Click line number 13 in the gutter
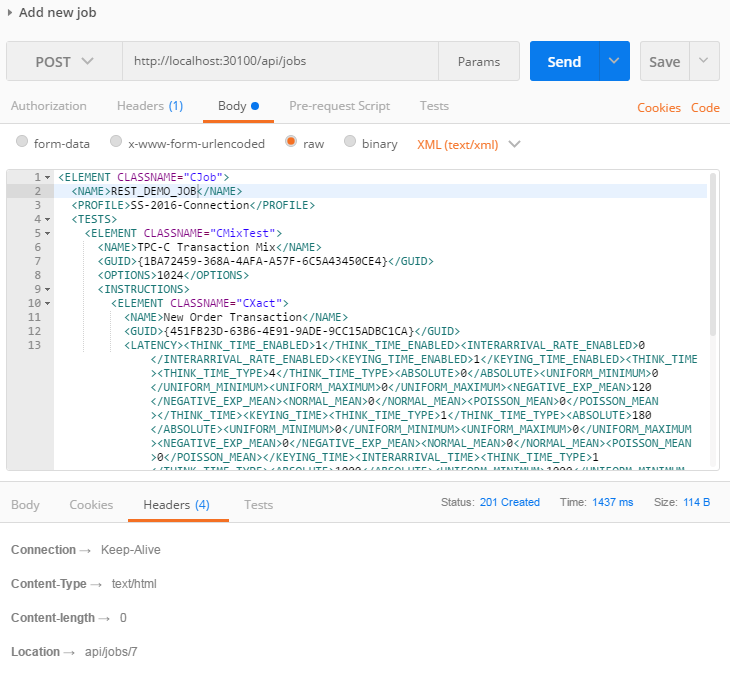Image resolution: width=732 pixels, height=673 pixels. point(34,345)
